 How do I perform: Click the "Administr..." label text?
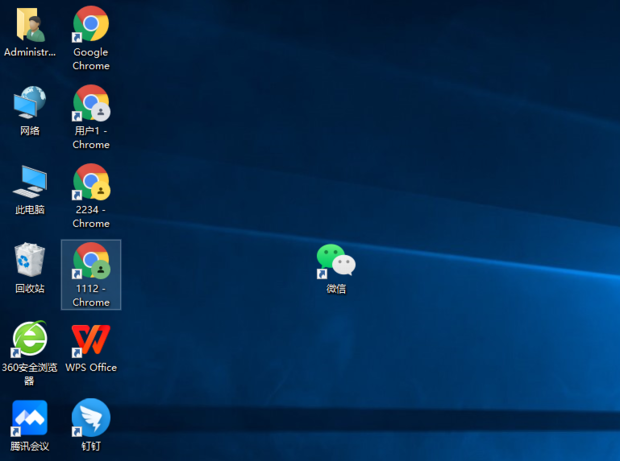30,52
